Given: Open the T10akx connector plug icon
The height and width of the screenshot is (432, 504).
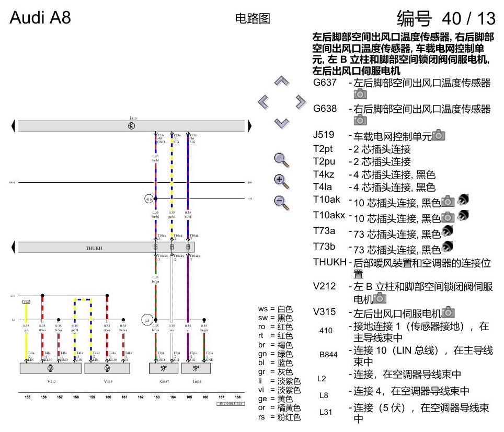Looking at the screenshot, I should [463, 215].
